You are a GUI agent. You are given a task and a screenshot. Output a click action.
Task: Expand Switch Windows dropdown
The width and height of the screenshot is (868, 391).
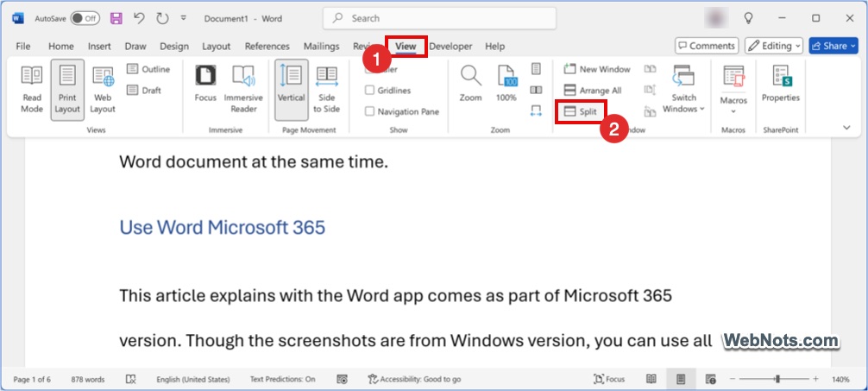(683, 89)
